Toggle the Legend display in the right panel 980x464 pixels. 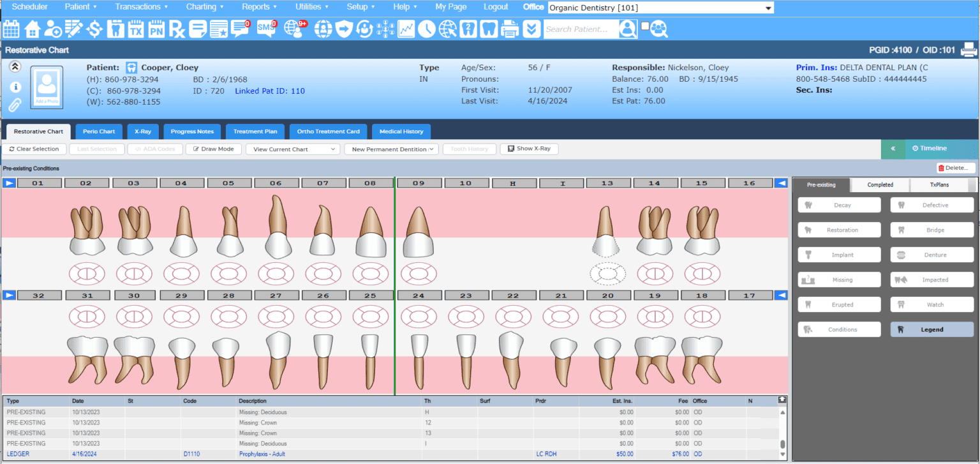tap(932, 329)
